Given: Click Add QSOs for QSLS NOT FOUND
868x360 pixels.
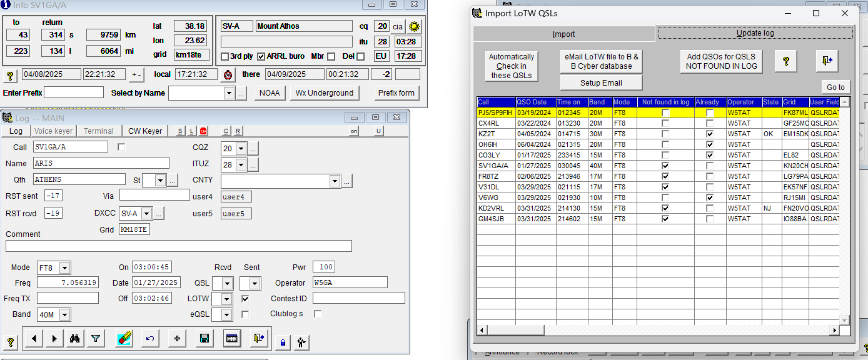Looking at the screenshot, I should tap(721, 61).
